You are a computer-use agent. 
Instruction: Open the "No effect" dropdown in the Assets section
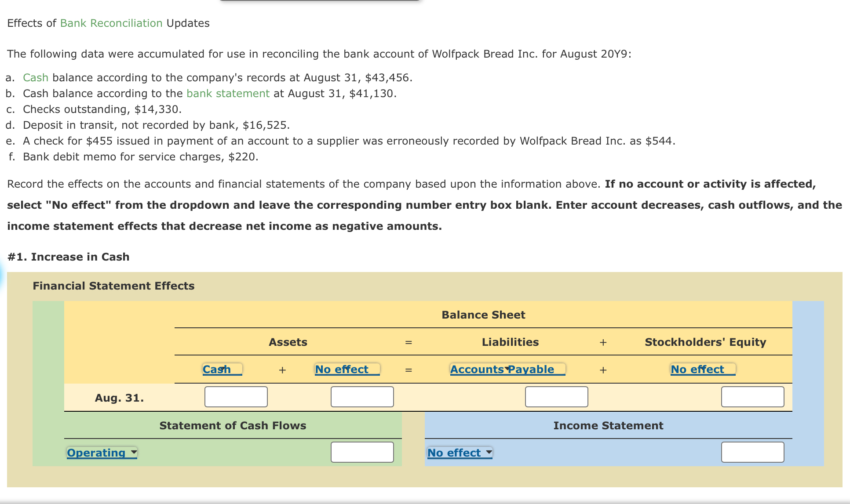click(x=346, y=370)
